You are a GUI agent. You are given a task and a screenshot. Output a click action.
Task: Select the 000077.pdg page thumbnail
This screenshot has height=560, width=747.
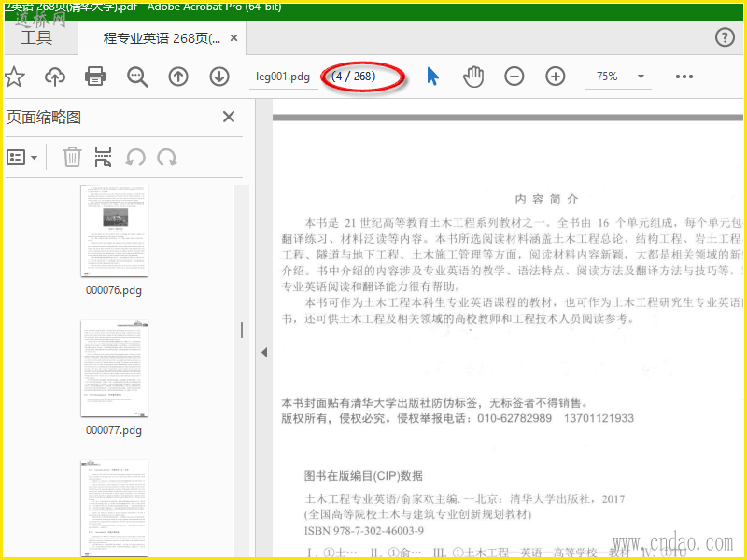coord(114,368)
